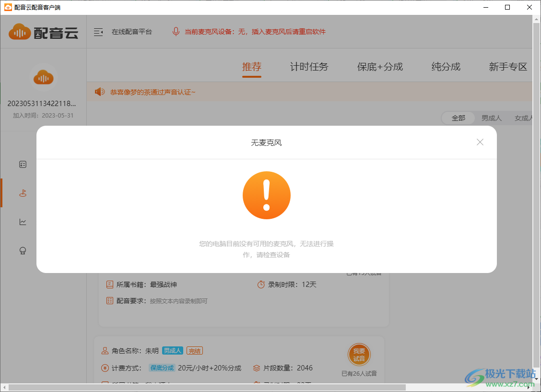Click the microphone icon at sidebar bottom
541x392 pixels.
[x=23, y=250]
